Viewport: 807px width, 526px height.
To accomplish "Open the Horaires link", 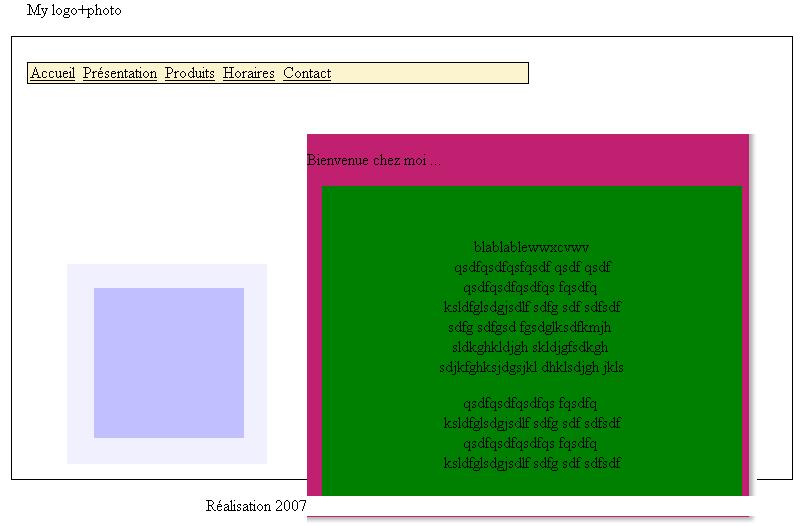I will 249,73.
